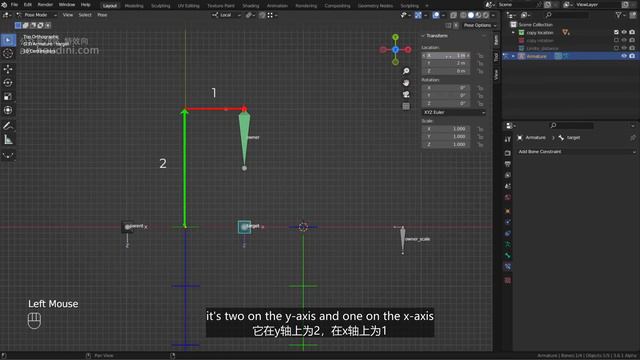Screen dimensions: 640x360
Task: Click Location X value field
Action: (446, 56)
